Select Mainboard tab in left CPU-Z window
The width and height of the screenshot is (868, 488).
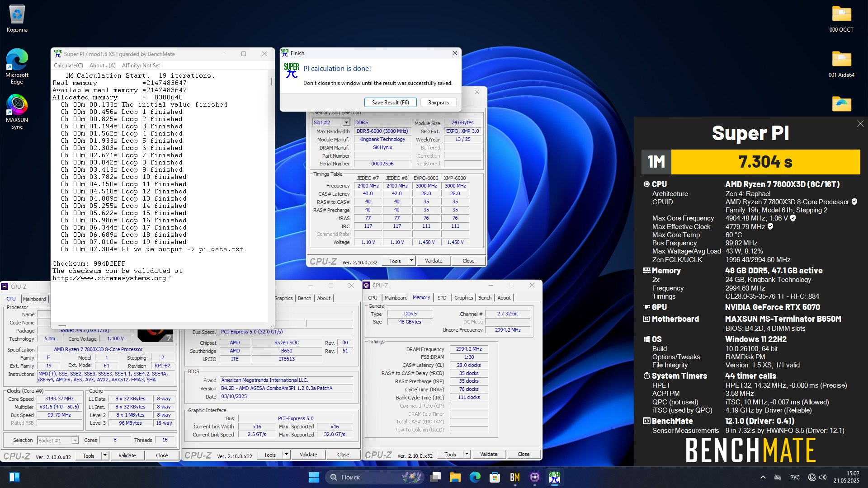(34, 299)
